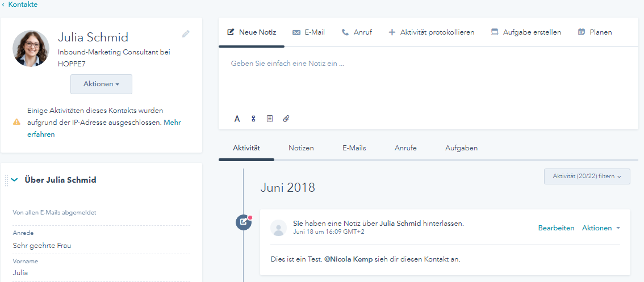Open the Planen tab

pyautogui.click(x=595, y=32)
